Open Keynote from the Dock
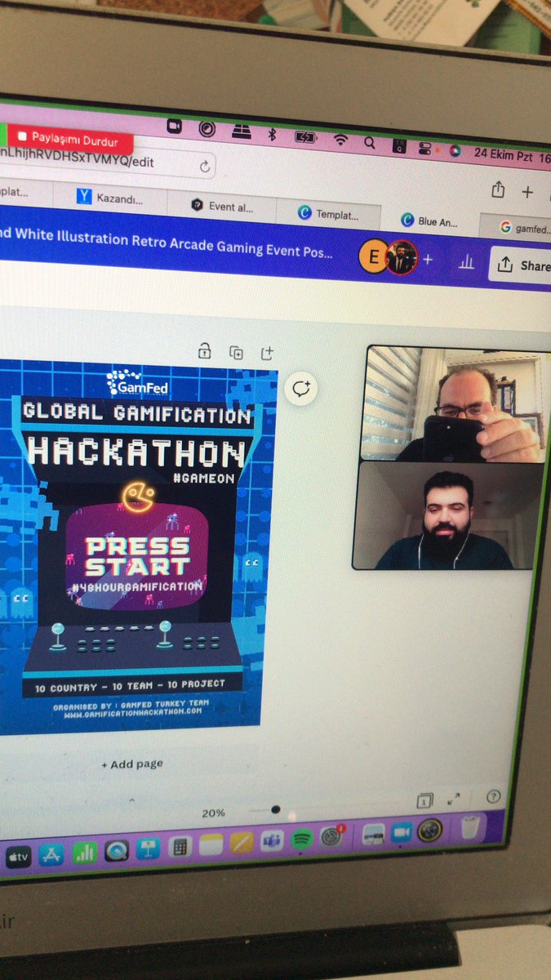 pyautogui.click(x=149, y=848)
